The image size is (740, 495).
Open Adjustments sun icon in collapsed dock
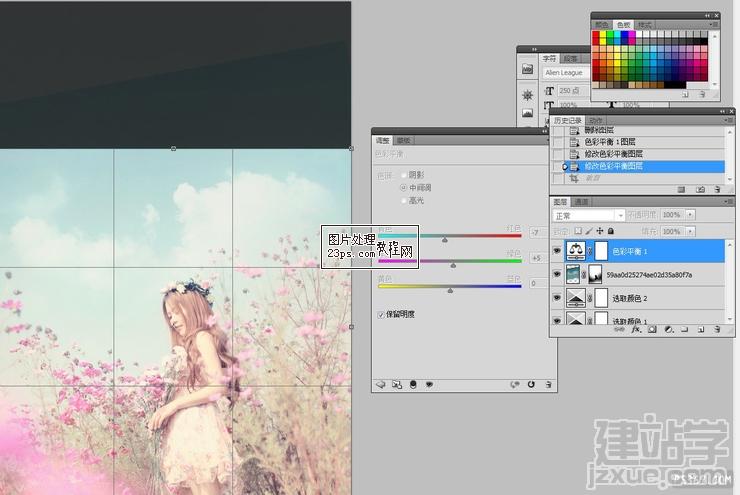[528, 95]
